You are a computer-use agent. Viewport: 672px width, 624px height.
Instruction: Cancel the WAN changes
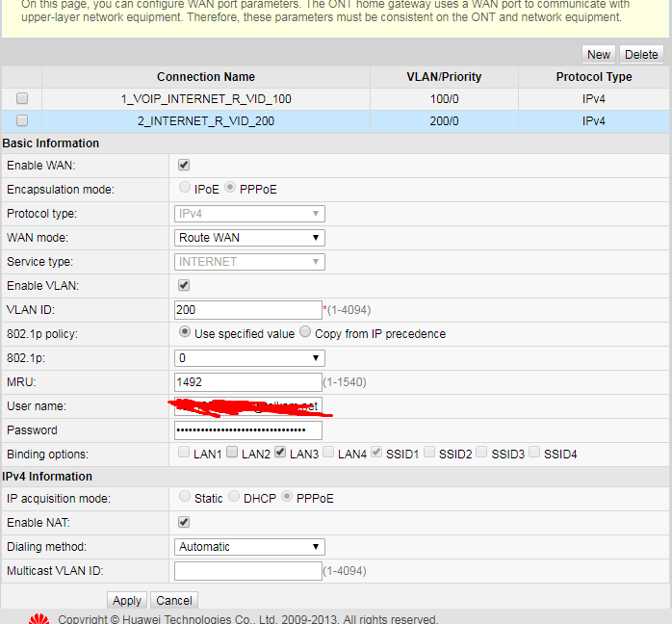(x=174, y=601)
